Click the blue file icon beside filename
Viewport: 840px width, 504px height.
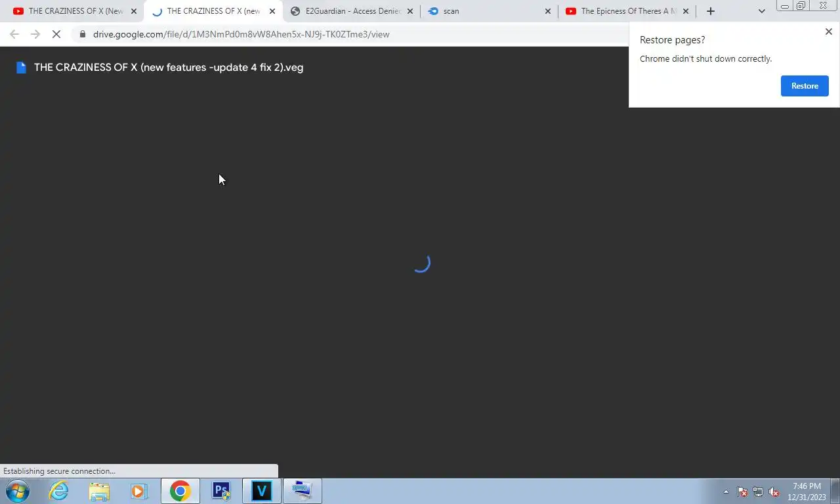click(x=21, y=68)
